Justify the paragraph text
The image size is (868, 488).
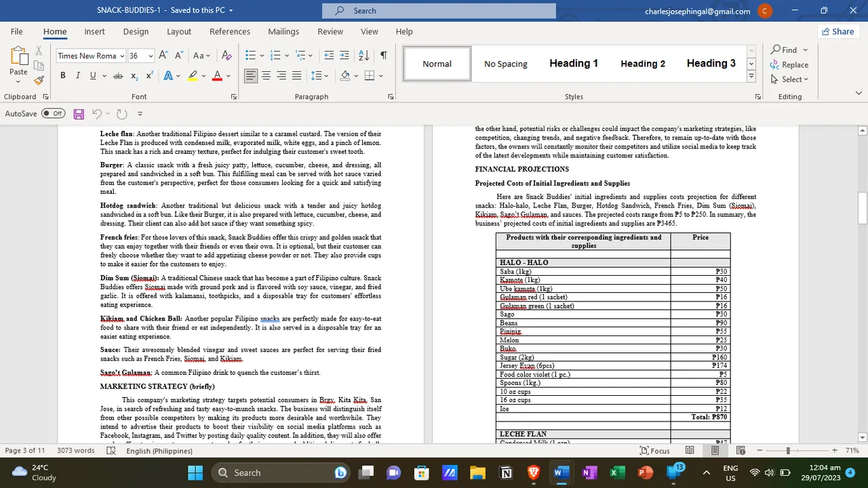(296, 76)
